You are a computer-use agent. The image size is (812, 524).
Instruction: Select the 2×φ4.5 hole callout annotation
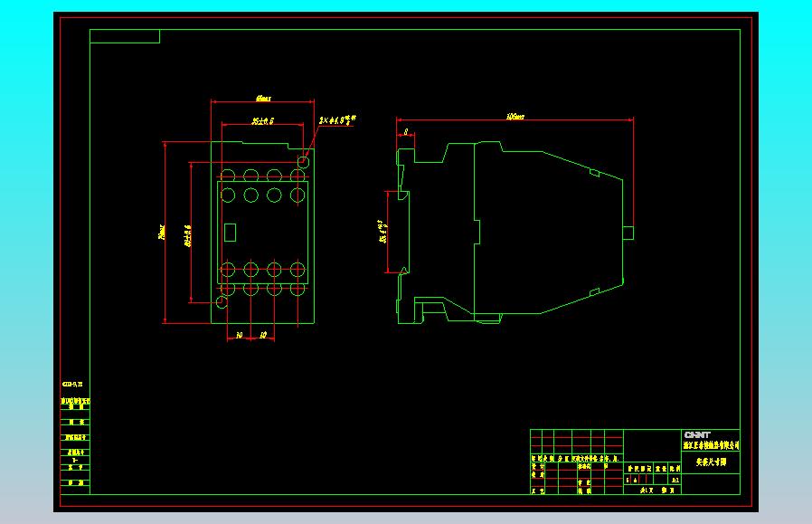click(x=337, y=120)
